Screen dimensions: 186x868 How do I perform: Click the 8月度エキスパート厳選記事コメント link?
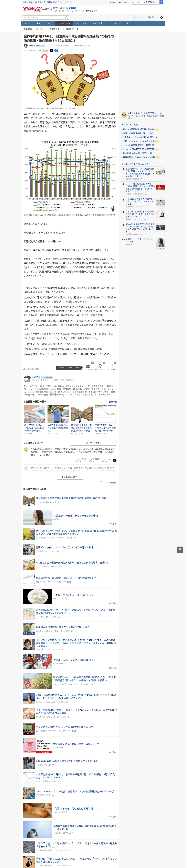click(145, 114)
